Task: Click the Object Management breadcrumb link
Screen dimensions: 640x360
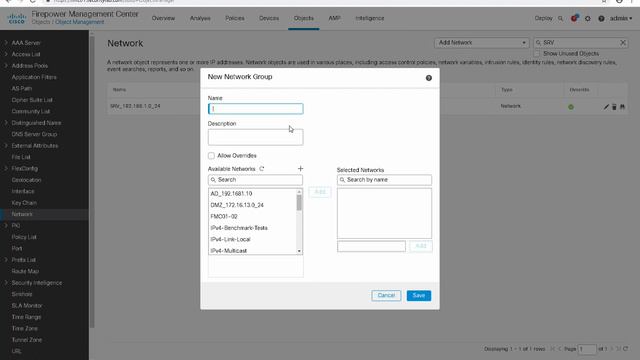Action: pos(80,22)
